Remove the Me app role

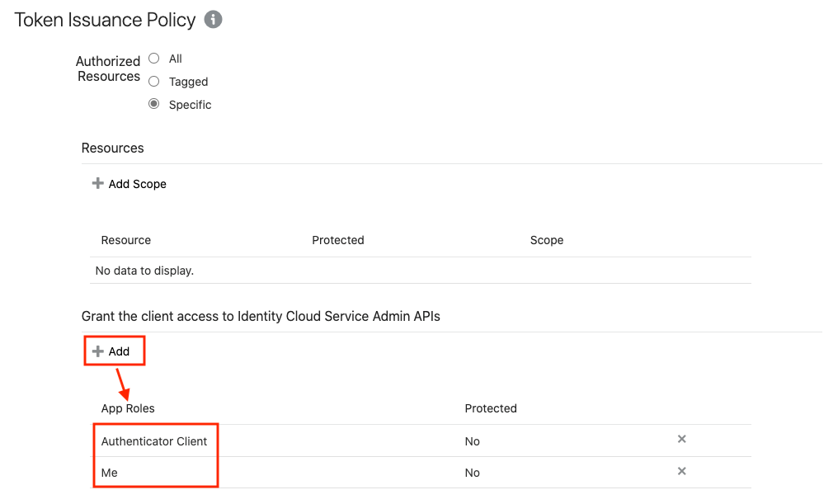pyautogui.click(x=681, y=471)
